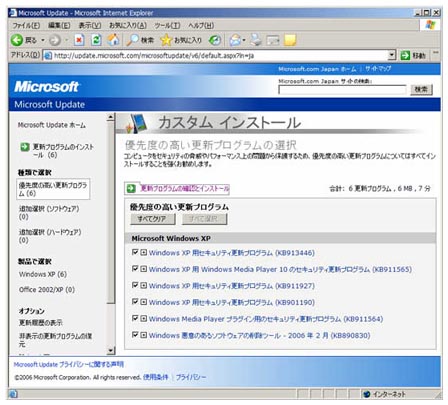Click the History/Media toolbar icon
This screenshot has width=448, height=405.
pyautogui.click(x=215, y=40)
